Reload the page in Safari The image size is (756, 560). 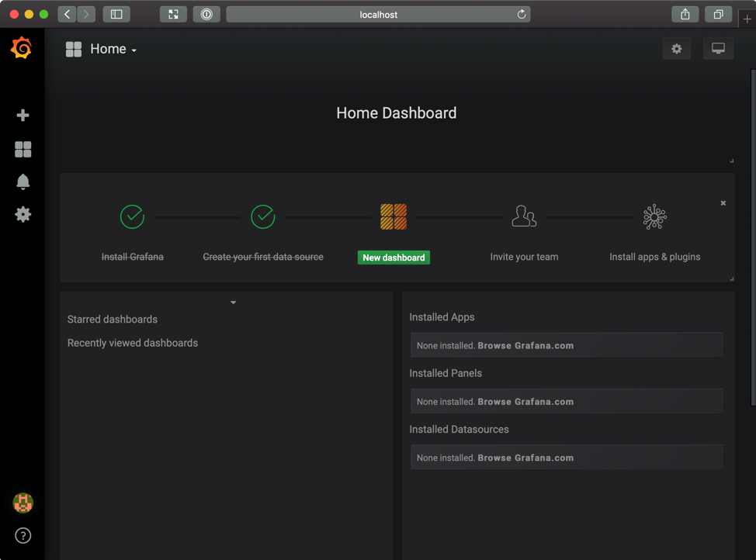point(522,14)
